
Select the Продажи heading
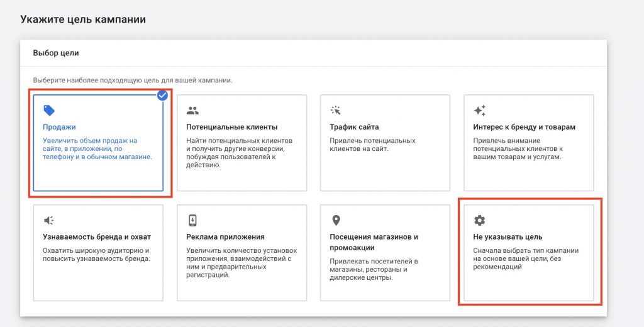tap(59, 127)
